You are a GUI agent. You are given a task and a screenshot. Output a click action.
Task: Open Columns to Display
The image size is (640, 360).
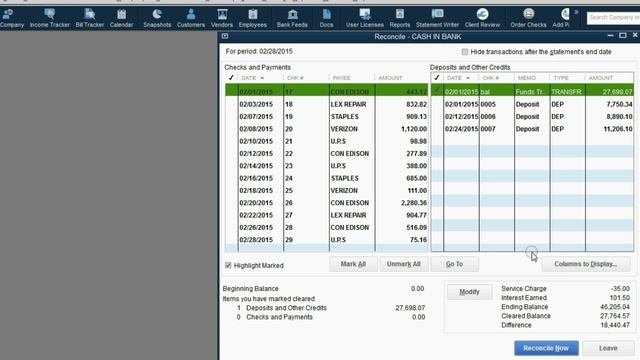(586, 264)
